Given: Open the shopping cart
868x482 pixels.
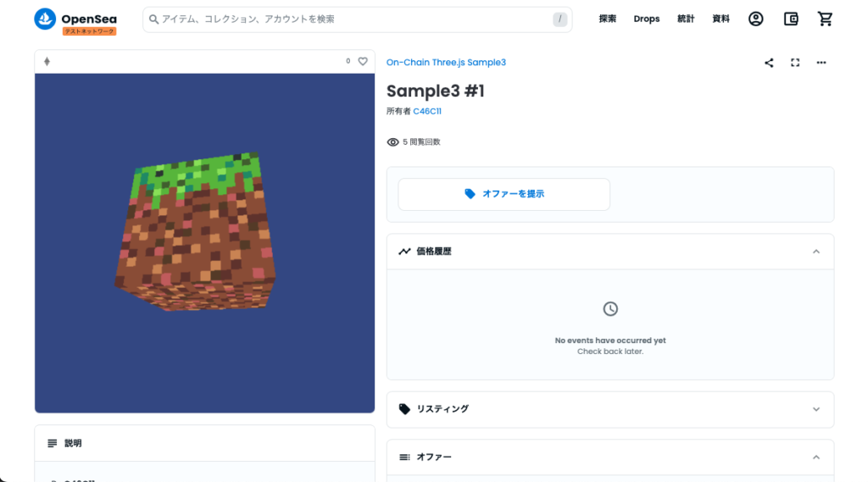Looking at the screenshot, I should (x=825, y=19).
